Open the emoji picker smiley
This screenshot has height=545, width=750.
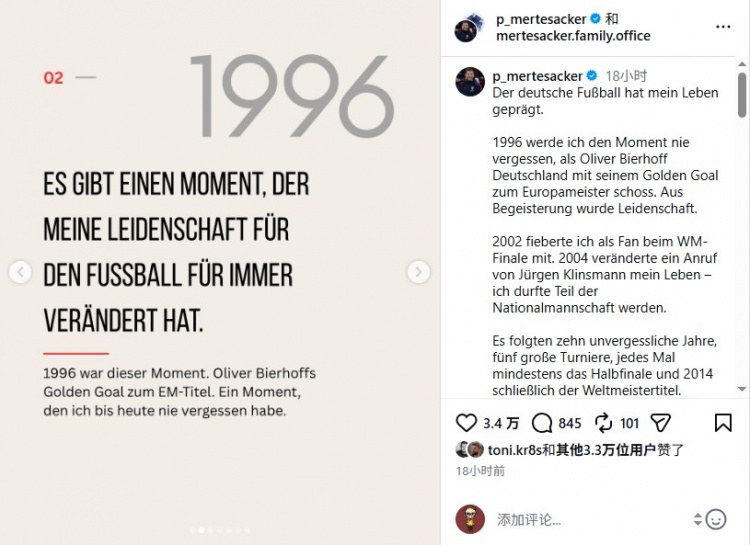(716, 519)
